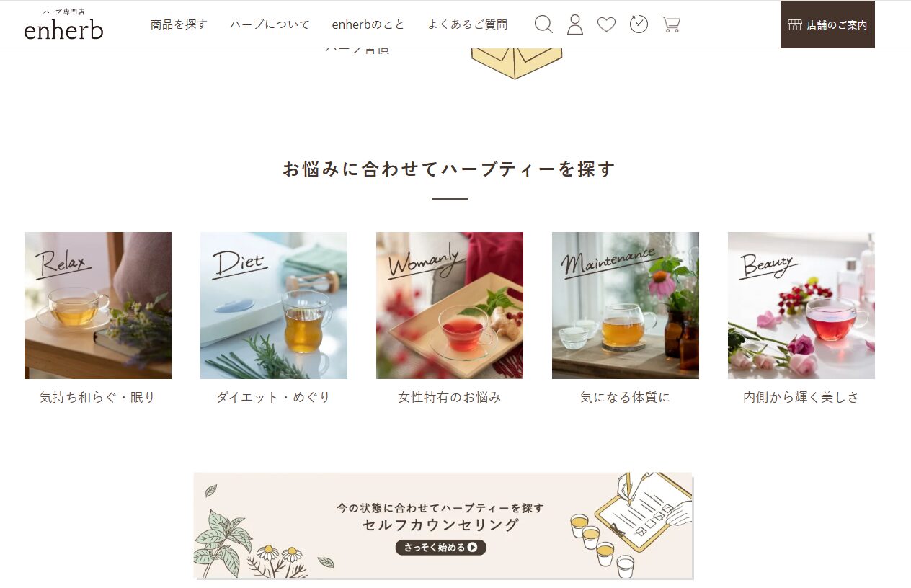Open the 商品を探す menu
The height and width of the screenshot is (588, 911).
click(x=179, y=24)
